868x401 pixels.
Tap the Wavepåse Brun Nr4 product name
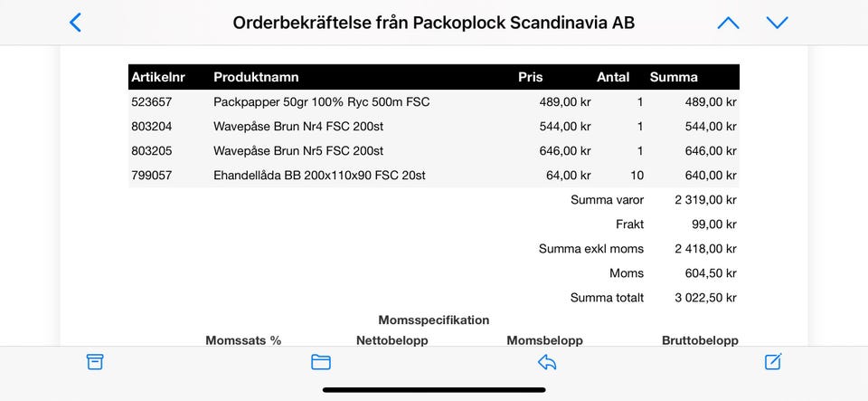[x=298, y=127]
